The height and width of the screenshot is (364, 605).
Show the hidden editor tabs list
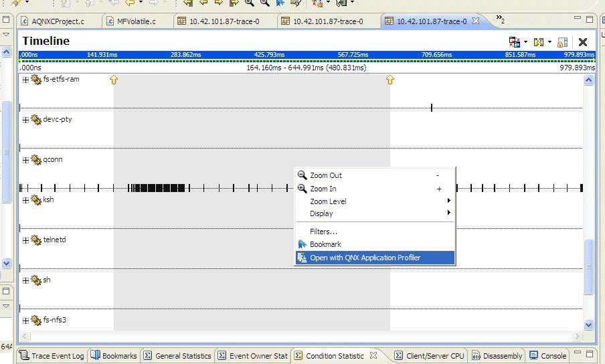coord(500,20)
